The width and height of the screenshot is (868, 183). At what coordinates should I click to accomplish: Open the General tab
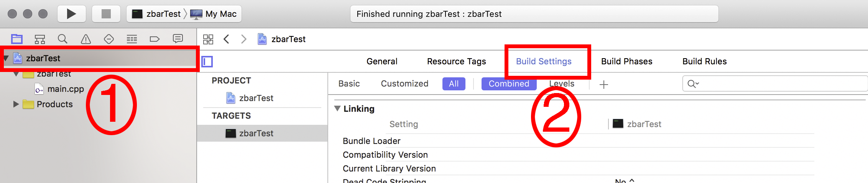382,61
